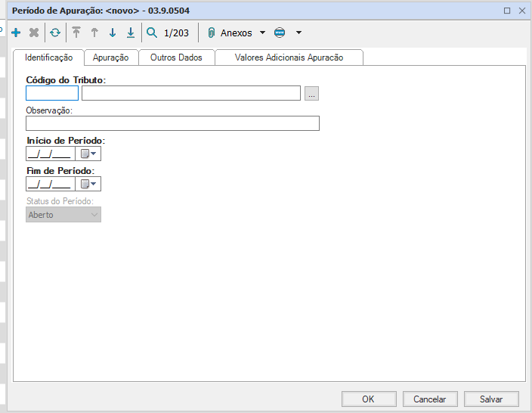The height and width of the screenshot is (413, 532).
Task: Open Fim de Período calendar picker
Action: (88, 184)
